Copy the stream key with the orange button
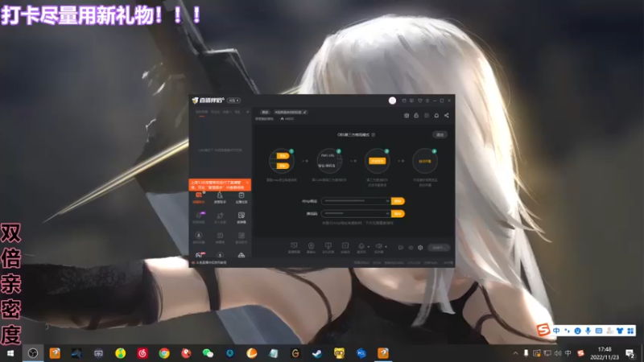644x362 pixels. [398, 213]
